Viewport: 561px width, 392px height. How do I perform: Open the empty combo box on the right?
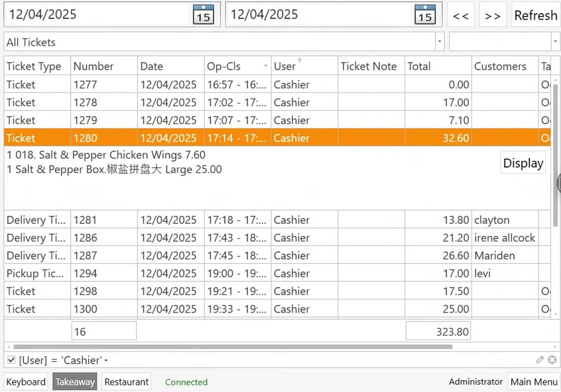pos(555,42)
